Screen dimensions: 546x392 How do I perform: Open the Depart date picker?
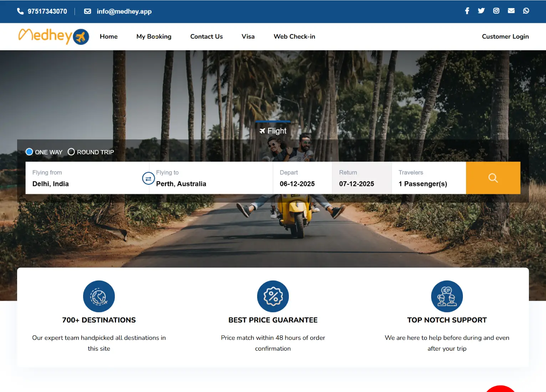302,178
